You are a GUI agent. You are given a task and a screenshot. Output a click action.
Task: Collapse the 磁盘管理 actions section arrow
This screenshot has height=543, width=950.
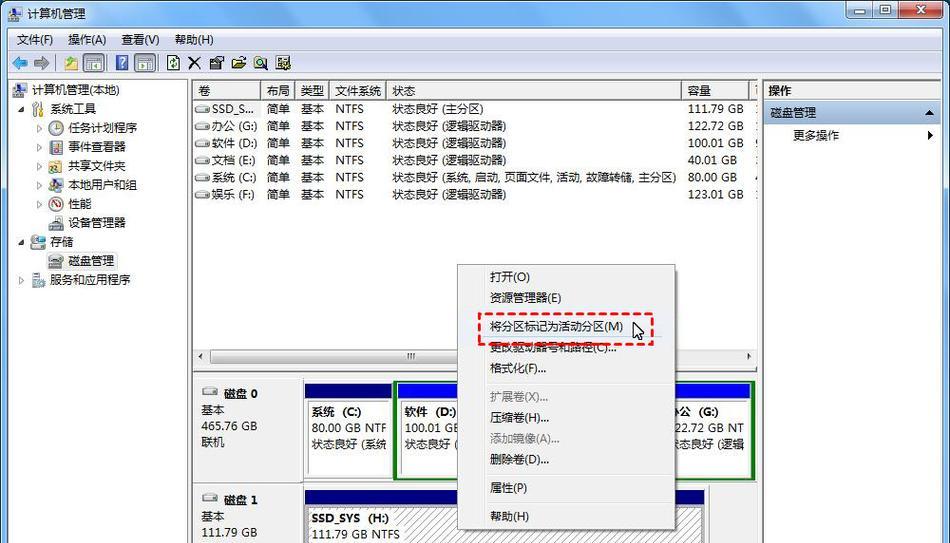pyautogui.click(x=929, y=113)
